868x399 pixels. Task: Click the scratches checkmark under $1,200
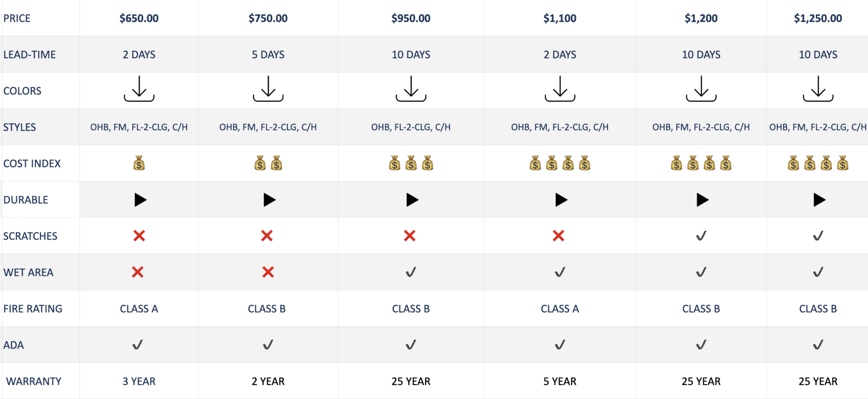[701, 236]
